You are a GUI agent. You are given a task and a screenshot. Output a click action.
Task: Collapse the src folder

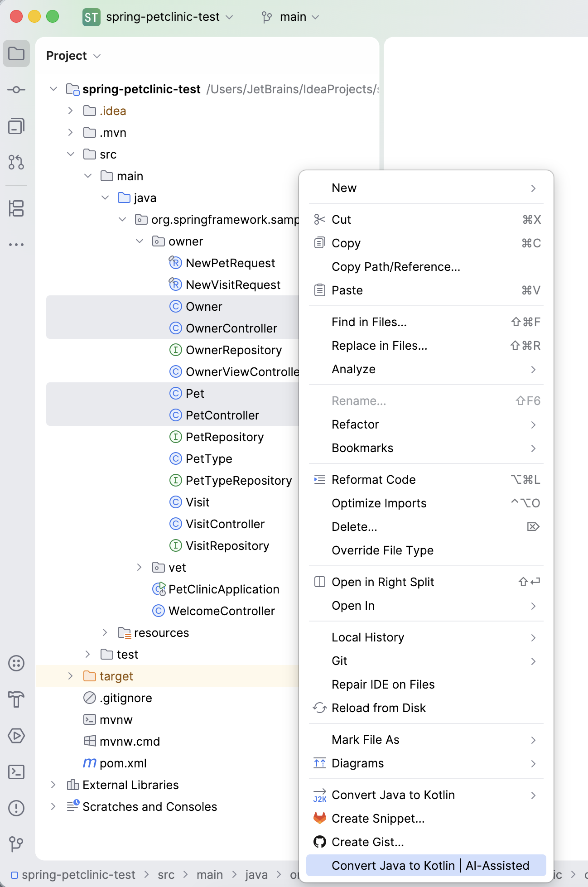[x=71, y=154]
